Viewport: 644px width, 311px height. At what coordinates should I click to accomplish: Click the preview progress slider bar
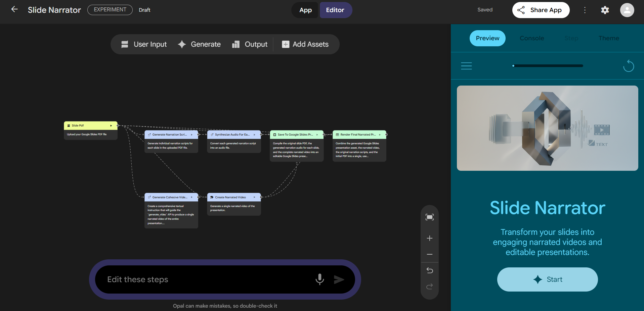(548, 66)
